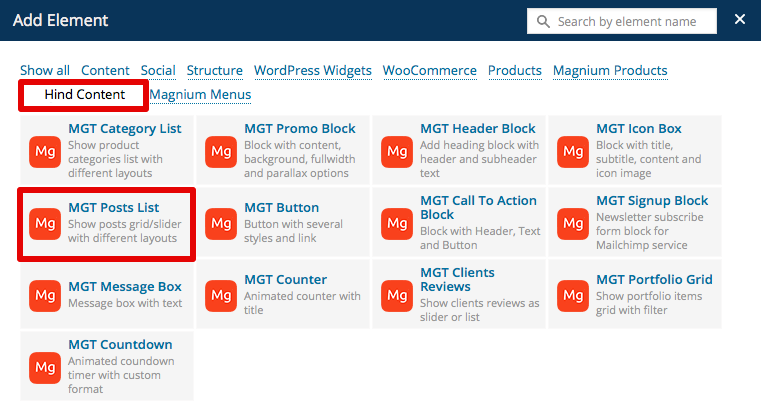Switch to the Hind Content tab
The height and width of the screenshot is (420, 761).
click(x=85, y=95)
